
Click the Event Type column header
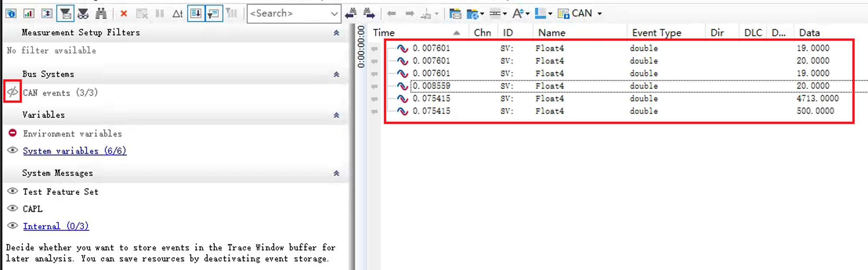pos(656,33)
